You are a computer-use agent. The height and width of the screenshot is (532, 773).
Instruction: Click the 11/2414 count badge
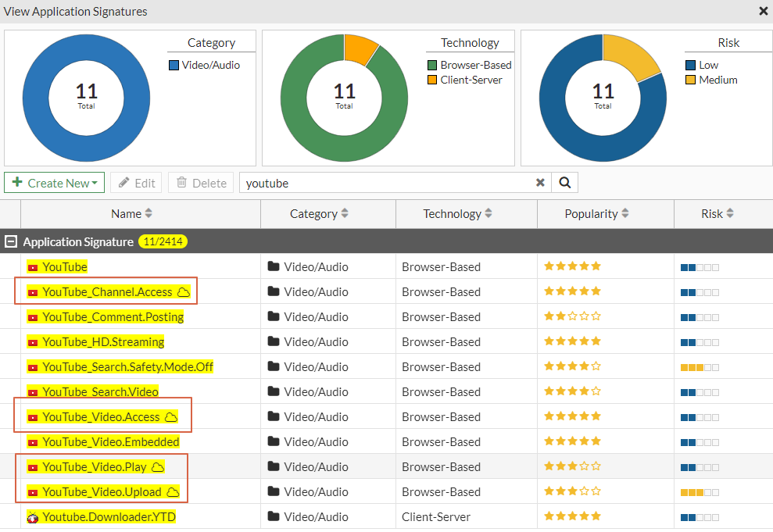click(x=163, y=241)
